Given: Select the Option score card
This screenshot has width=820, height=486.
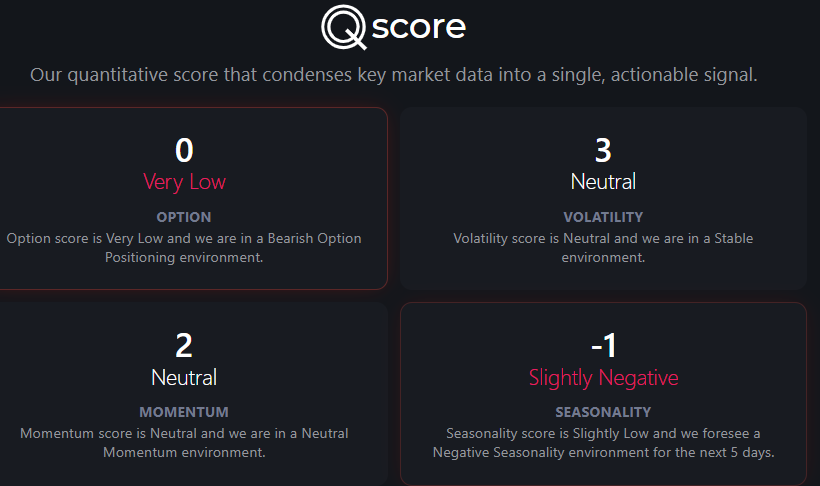Looking at the screenshot, I should click(193, 198).
